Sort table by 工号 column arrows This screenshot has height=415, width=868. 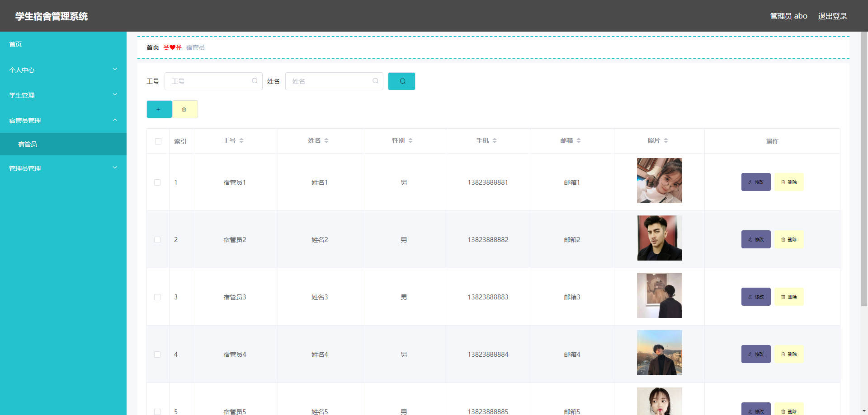click(x=241, y=140)
